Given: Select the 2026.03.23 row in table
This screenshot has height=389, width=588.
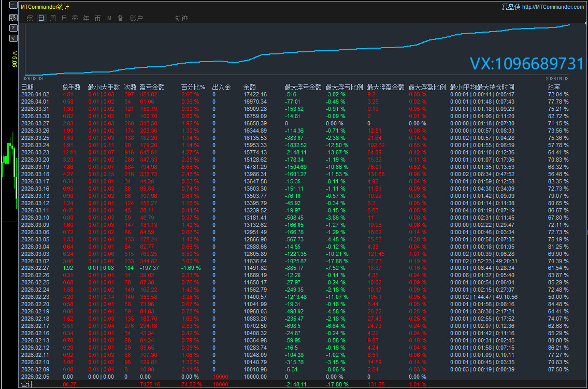Looking at the screenshot, I should coord(35,152).
